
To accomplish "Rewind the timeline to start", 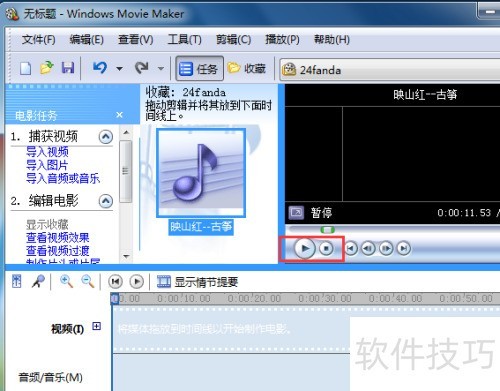I will point(115,282).
